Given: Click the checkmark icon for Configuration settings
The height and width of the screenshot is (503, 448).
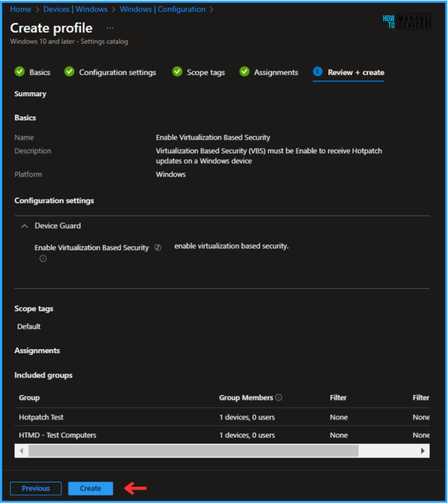Looking at the screenshot, I should [69, 72].
